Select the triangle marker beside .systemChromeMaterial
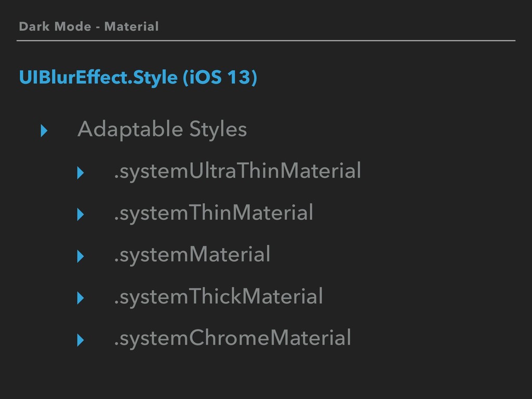Viewport: 532px width, 399px height. 81,340
